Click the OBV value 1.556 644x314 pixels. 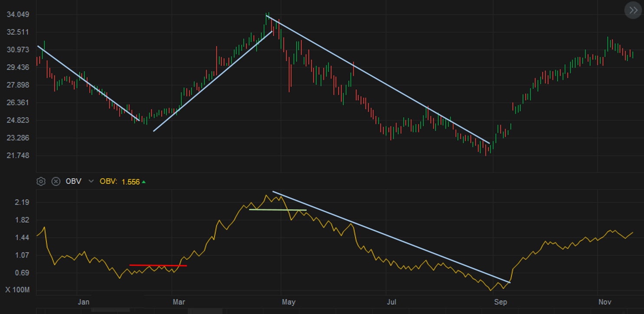tap(131, 182)
